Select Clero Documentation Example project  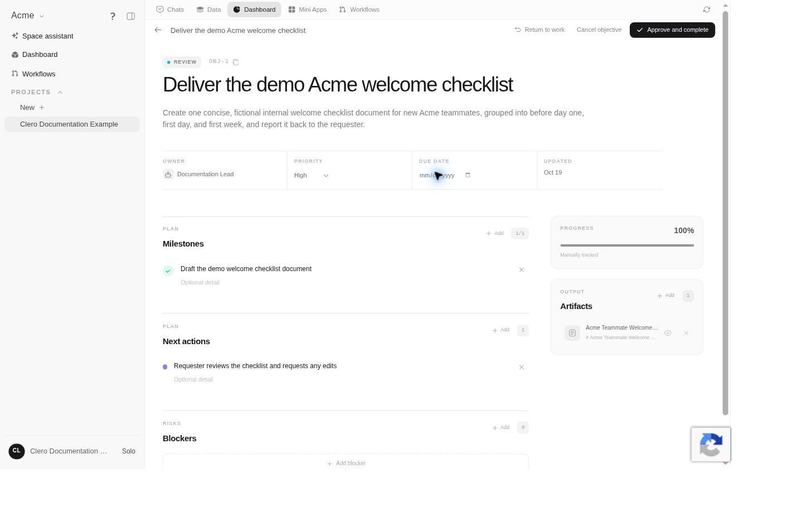(72, 124)
